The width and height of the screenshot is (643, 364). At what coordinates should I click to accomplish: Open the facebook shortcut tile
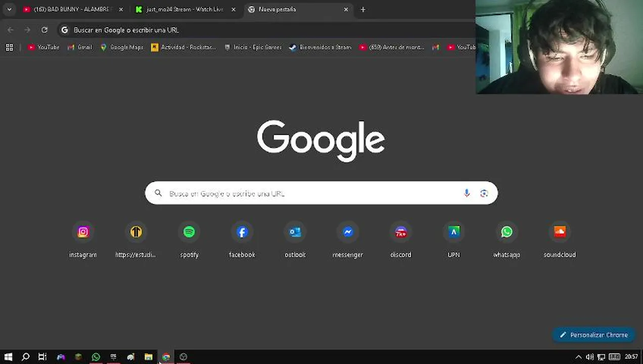pos(242,241)
